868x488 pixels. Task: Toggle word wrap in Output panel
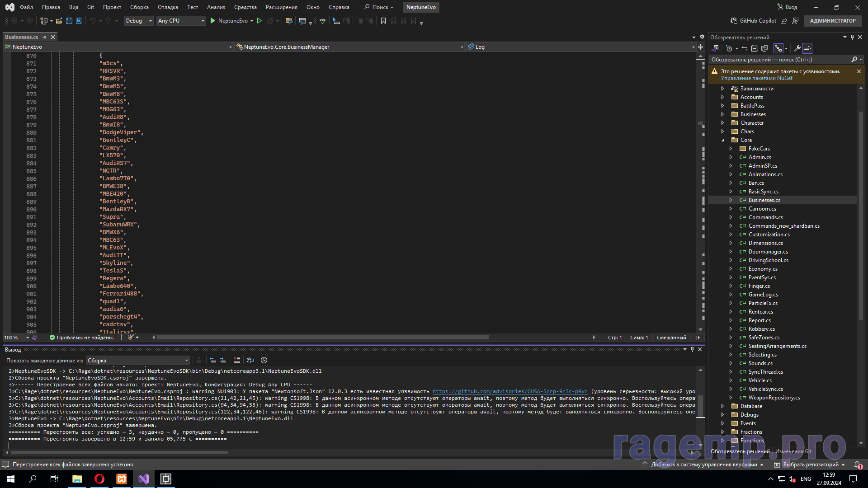(x=250, y=360)
